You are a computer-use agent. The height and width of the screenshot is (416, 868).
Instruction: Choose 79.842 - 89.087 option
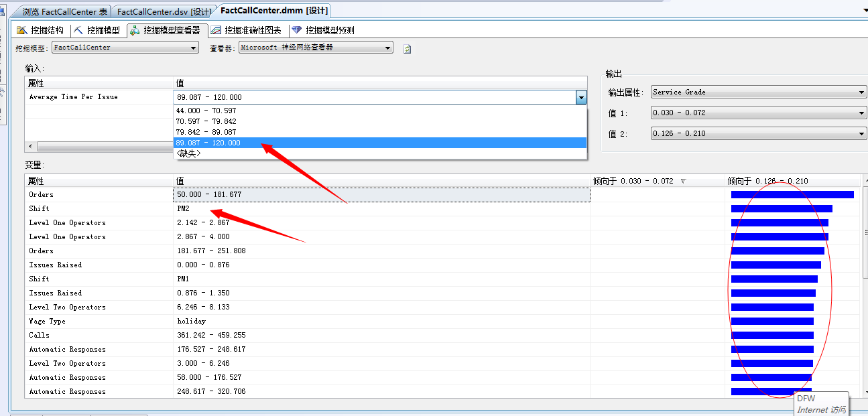380,132
